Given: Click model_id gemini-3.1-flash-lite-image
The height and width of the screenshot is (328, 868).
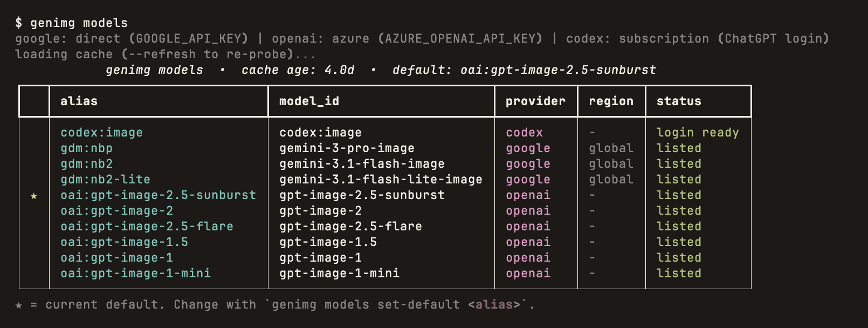Looking at the screenshot, I should pyautogui.click(x=381, y=180).
